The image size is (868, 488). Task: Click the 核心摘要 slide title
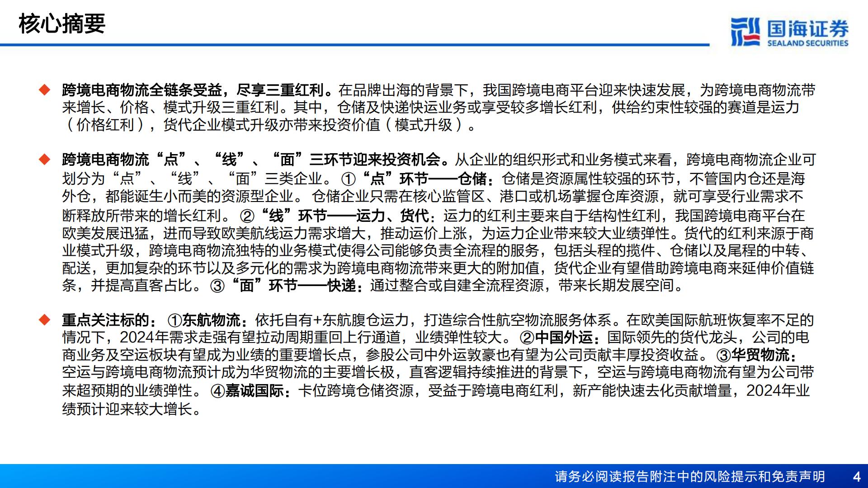(62, 23)
